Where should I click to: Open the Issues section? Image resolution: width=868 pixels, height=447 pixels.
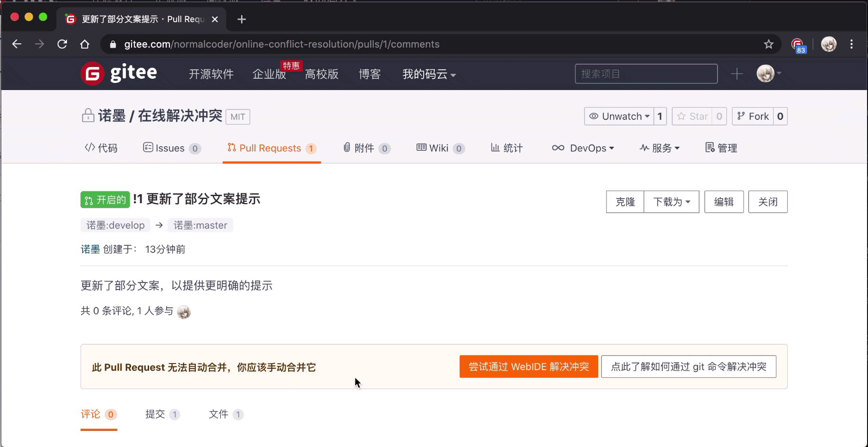pyautogui.click(x=170, y=148)
